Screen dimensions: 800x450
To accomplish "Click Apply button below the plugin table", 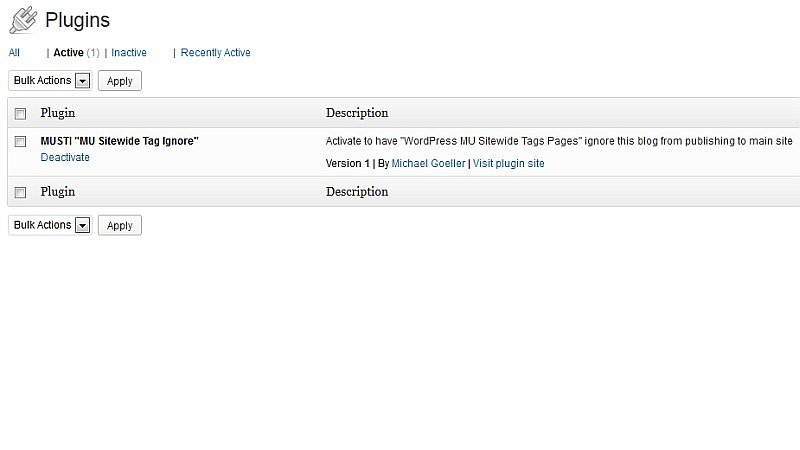I will [120, 225].
